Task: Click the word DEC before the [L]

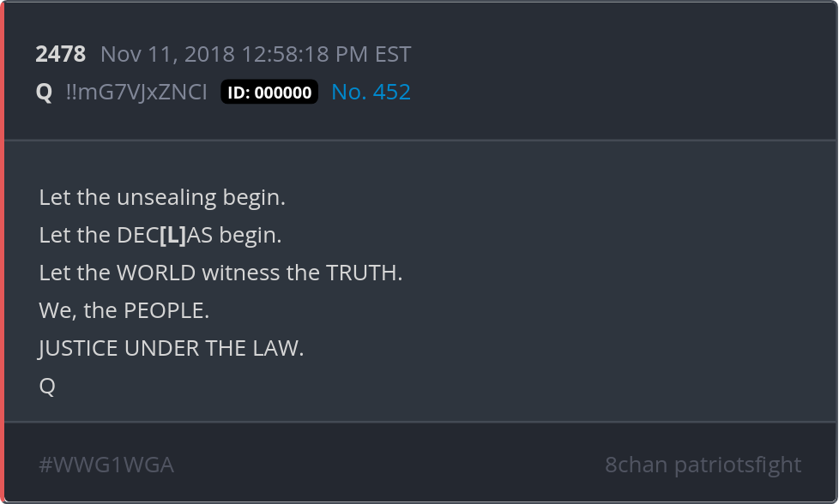Action: coord(137,235)
